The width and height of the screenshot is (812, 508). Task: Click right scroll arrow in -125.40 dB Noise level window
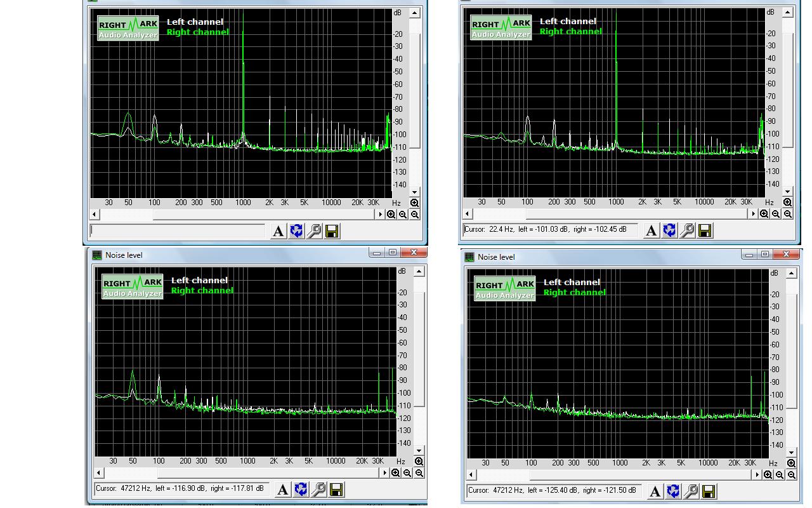click(x=757, y=475)
